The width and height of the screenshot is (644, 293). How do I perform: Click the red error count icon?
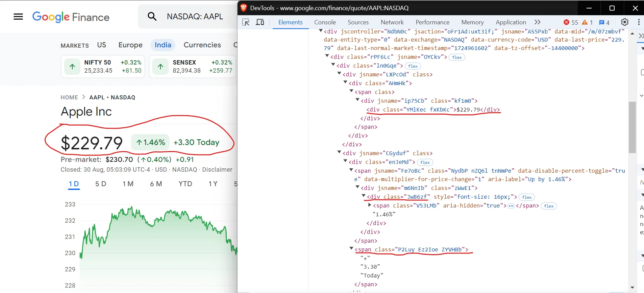point(567,22)
